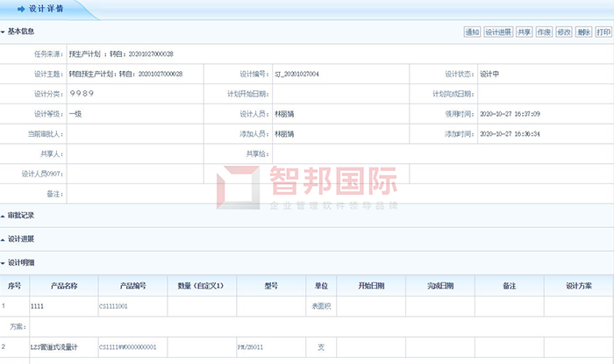614x364 pixels.
Task: Open 设计进展 button in toolbar
Action: [498, 32]
